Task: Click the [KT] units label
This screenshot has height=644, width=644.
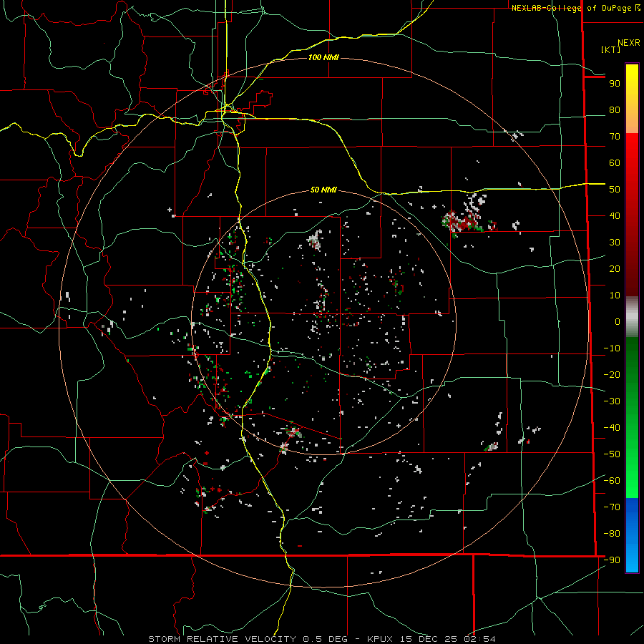Action: 610,49
